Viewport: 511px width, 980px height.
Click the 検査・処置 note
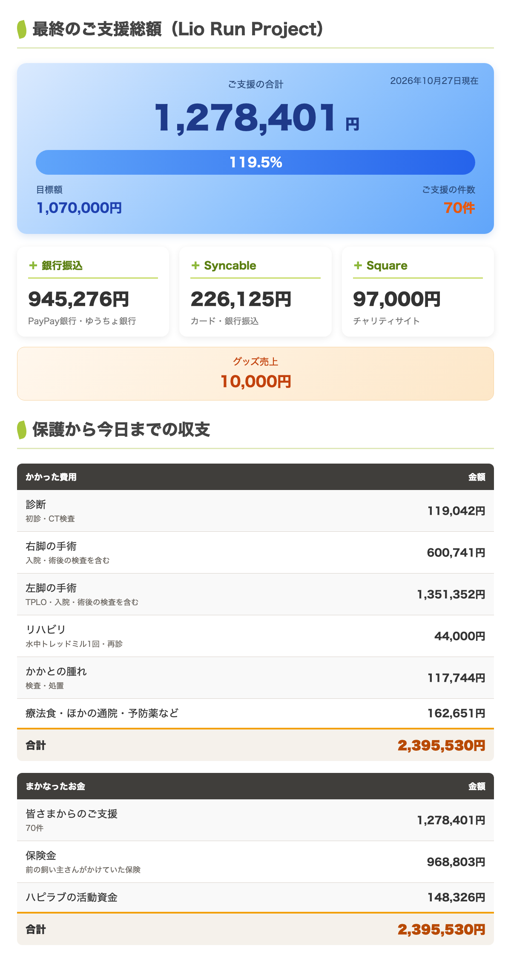(45, 686)
